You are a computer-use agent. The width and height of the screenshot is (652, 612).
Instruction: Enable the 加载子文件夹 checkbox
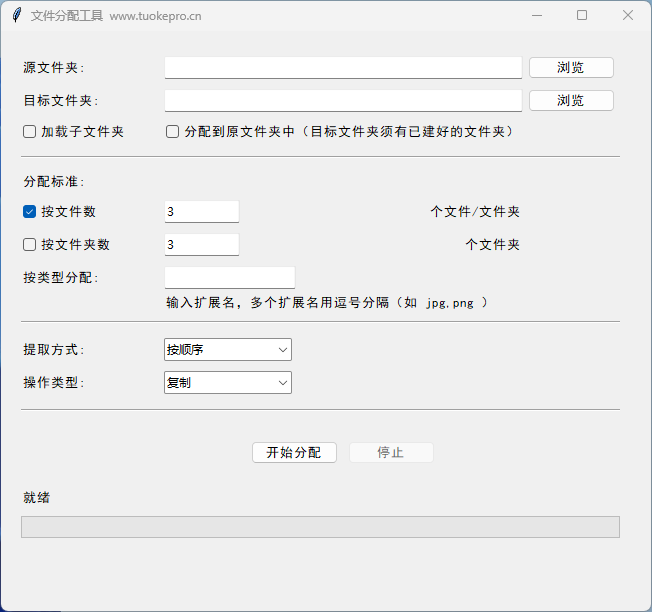coord(30,132)
